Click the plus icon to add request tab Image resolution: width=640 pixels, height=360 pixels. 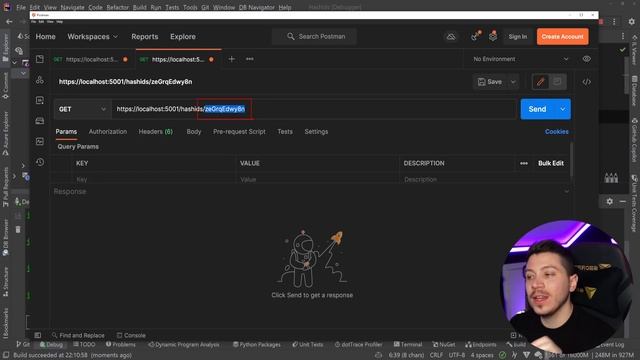[x=231, y=59]
